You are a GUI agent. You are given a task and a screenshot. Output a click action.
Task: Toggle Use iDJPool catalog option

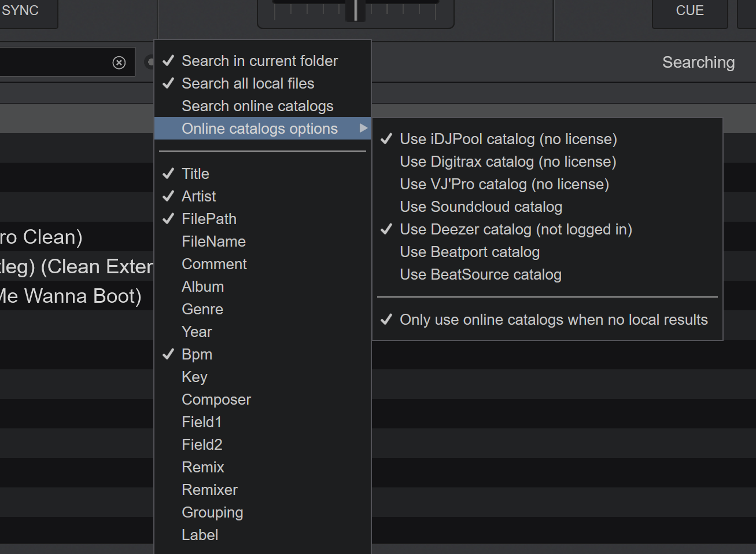[x=547, y=139]
